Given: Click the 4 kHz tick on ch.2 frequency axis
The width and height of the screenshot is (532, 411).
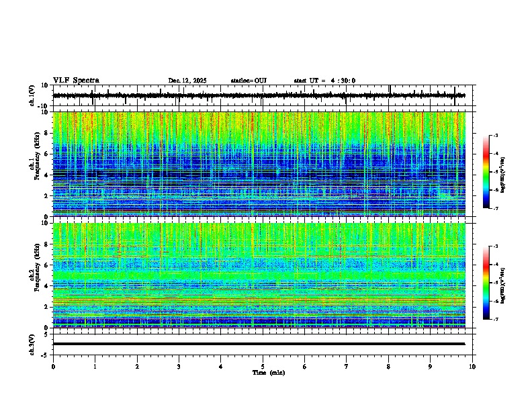Looking at the screenshot, I should pyautogui.click(x=47, y=286).
